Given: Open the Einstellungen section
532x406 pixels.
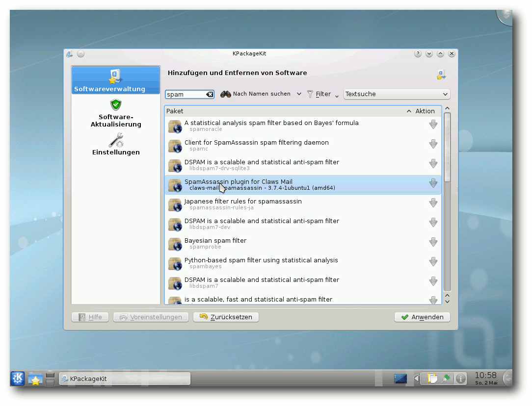Looking at the screenshot, I should [116, 144].
